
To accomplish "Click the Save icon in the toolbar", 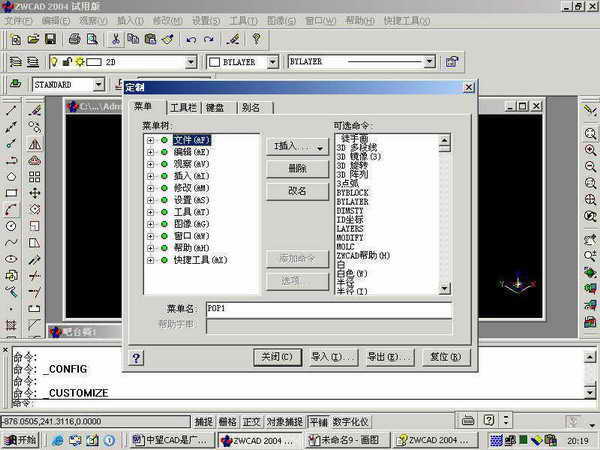I will [50, 39].
